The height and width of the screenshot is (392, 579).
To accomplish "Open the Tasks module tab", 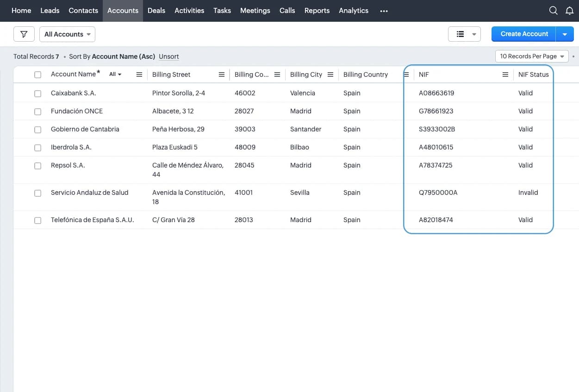I will [222, 11].
